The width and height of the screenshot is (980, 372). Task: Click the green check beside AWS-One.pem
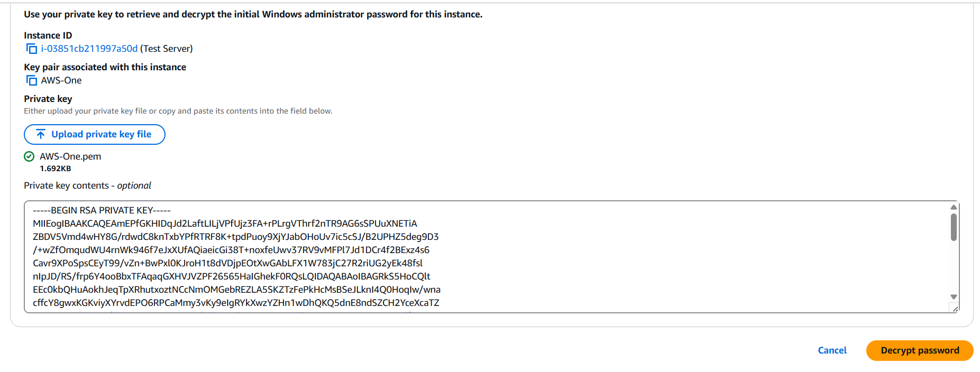(x=29, y=156)
